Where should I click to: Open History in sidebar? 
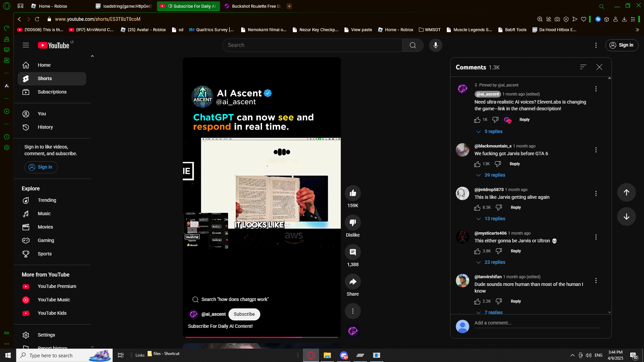[52, 127]
